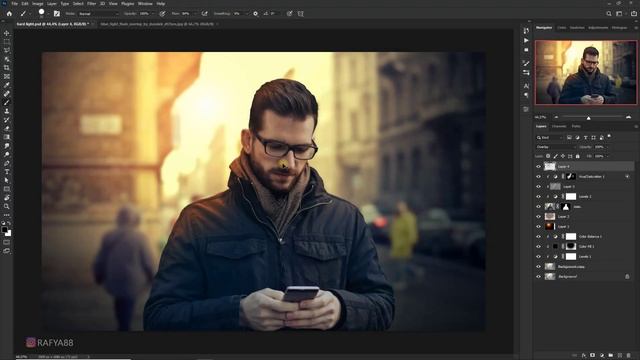Select the Move tool
Image resolution: width=640 pixels, height=360 pixels.
7,33
